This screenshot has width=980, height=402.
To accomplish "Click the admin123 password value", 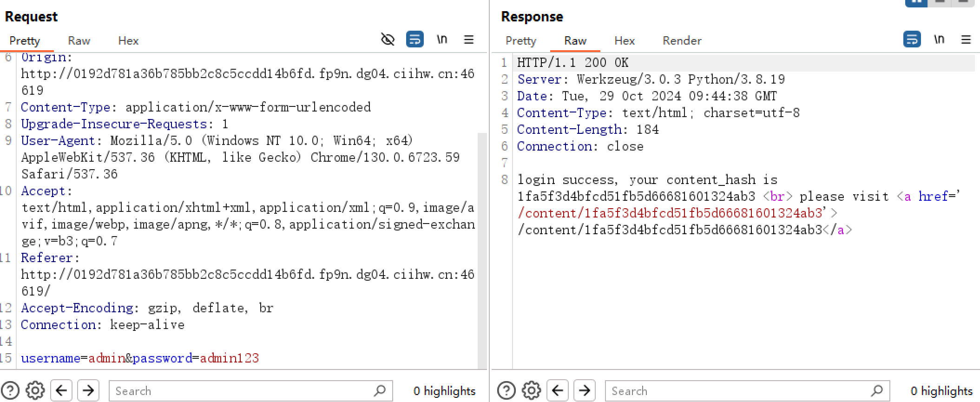I will tap(230, 358).
